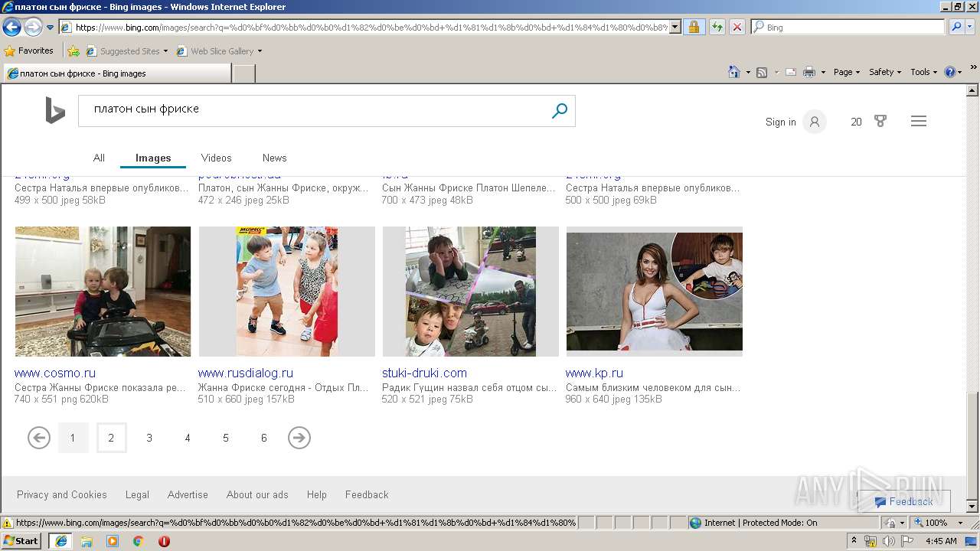Click the account avatar icon
The height and width of the screenshot is (551, 980).
815,122
